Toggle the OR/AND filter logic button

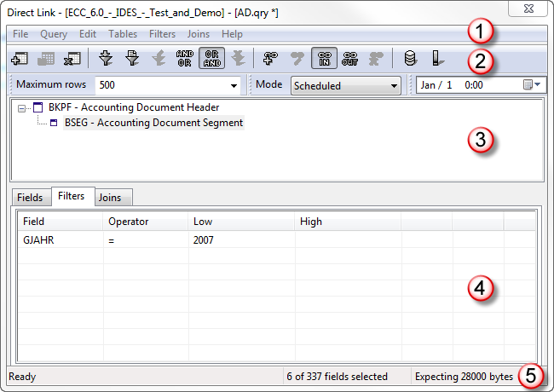[x=211, y=58]
